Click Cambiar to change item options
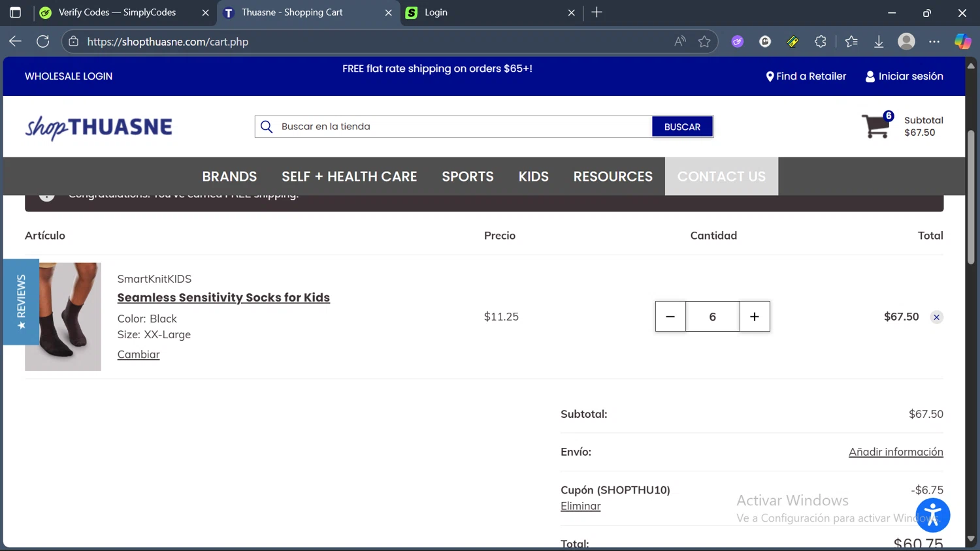The height and width of the screenshot is (551, 980). [139, 354]
